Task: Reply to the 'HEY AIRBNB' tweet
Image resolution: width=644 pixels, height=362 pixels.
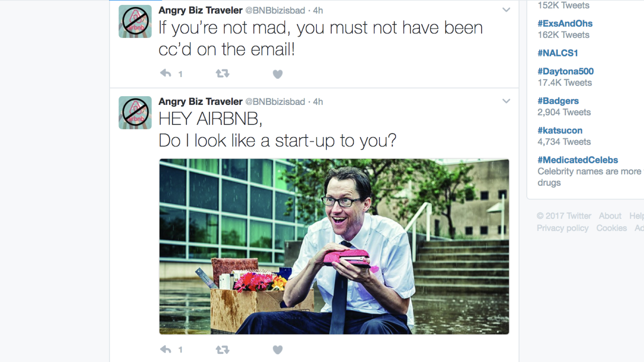Action: 166,350
